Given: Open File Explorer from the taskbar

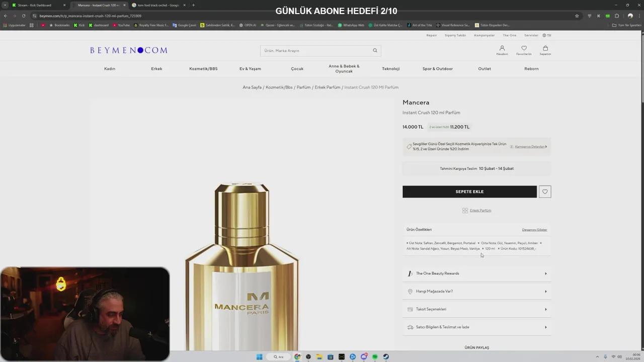Looking at the screenshot, I should pyautogui.click(x=319, y=357).
